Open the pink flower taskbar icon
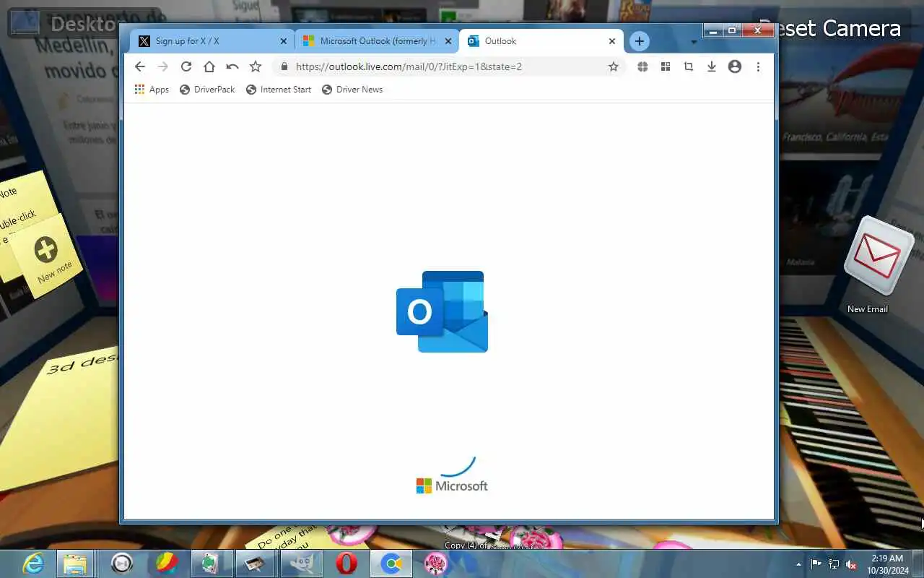The height and width of the screenshot is (578, 924). coord(436,564)
